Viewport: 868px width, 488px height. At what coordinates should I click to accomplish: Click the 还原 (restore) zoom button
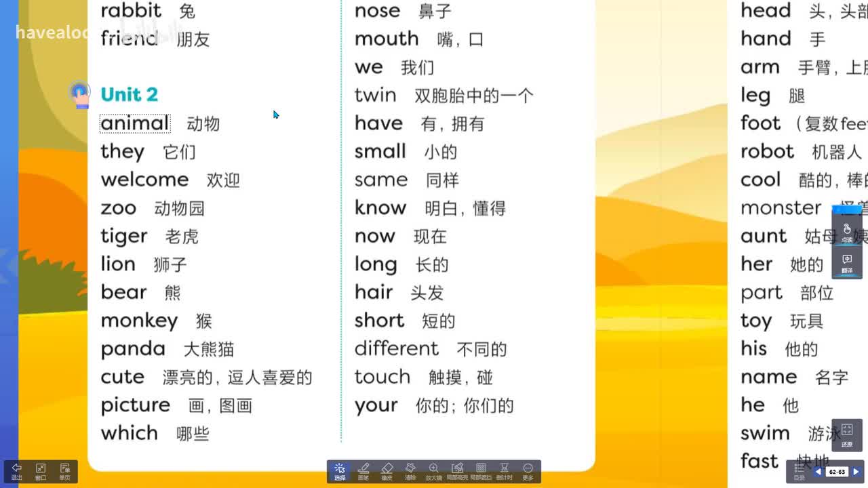click(847, 434)
